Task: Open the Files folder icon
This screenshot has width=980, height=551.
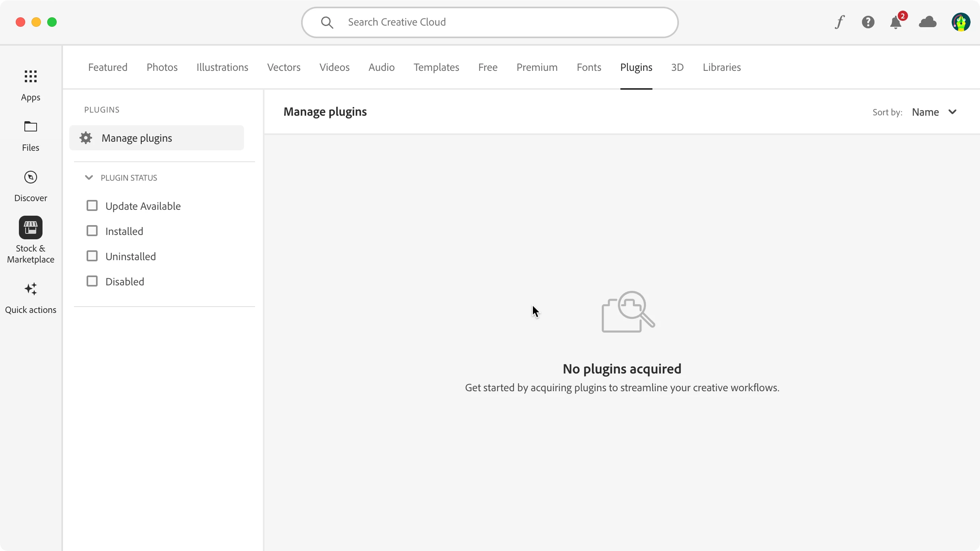Action: coord(31,127)
